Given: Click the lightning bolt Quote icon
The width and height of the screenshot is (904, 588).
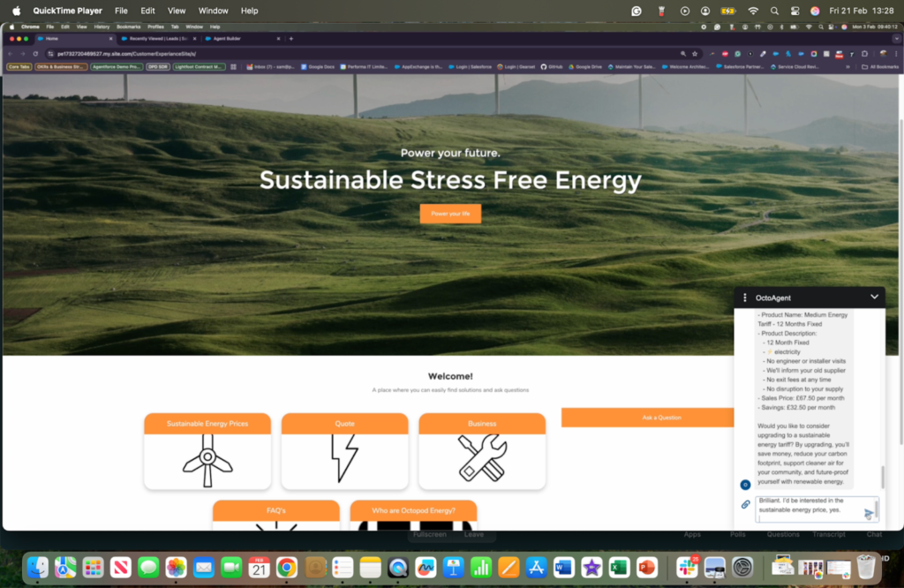Looking at the screenshot, I should pyautogui.click(x=344, y=460).
